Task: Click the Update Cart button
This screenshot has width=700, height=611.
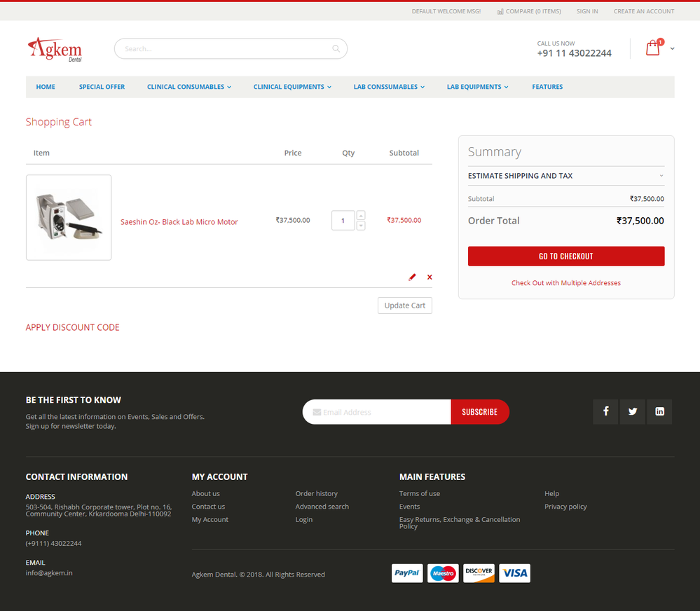Action: pos(404,305)
